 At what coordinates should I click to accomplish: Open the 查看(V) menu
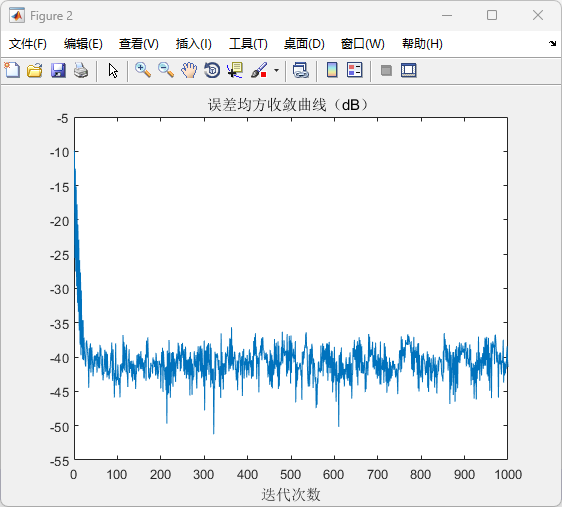(x=139, y=44)
